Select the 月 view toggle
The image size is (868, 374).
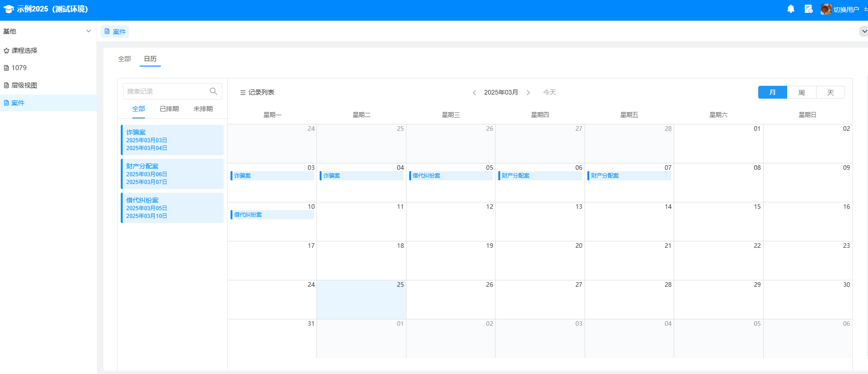click(x=772, y=93)
